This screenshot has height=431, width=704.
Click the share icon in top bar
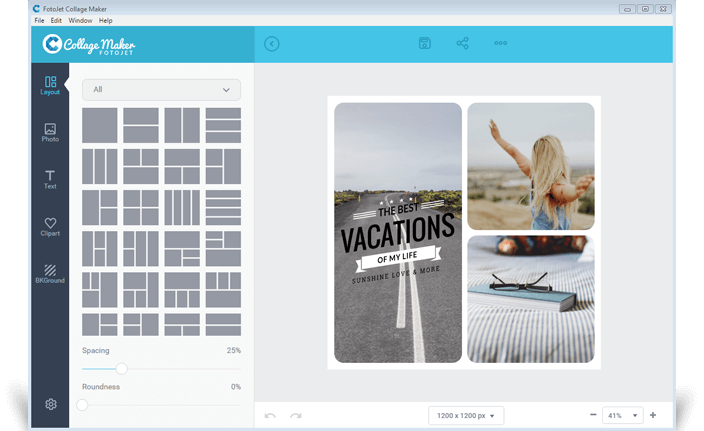coord(462,43)
